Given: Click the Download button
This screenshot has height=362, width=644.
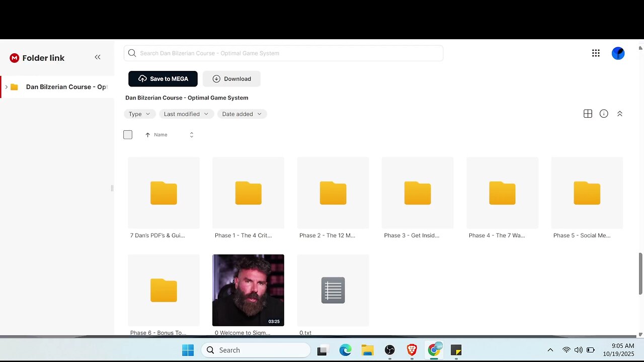Looking at the screenshot, I should (x=231, y=78).
